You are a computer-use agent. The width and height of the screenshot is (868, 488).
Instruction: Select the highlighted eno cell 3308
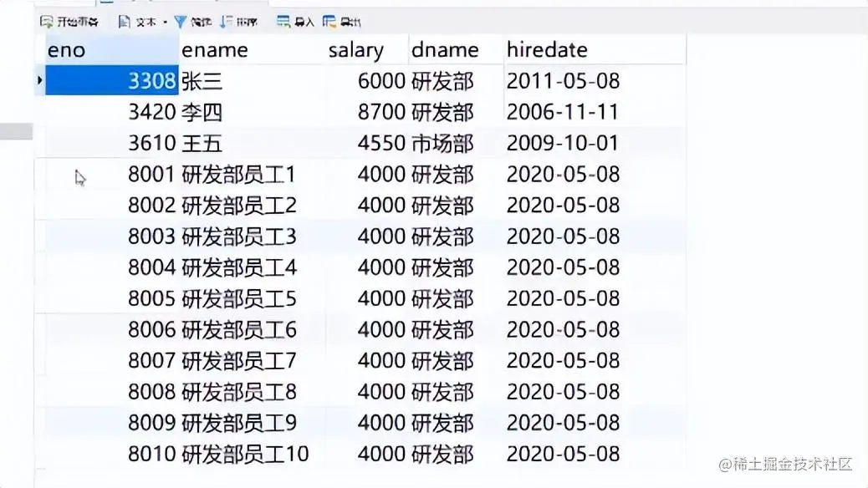coord(112,81)
